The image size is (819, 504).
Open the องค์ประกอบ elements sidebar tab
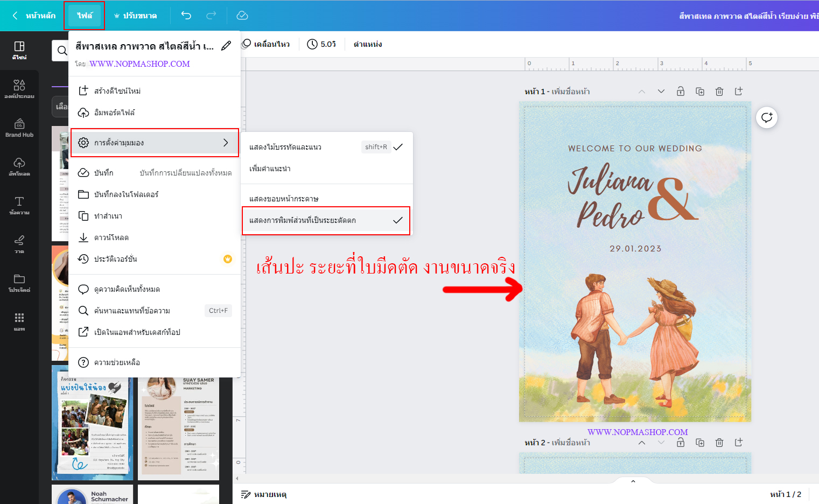coord(19,89)
